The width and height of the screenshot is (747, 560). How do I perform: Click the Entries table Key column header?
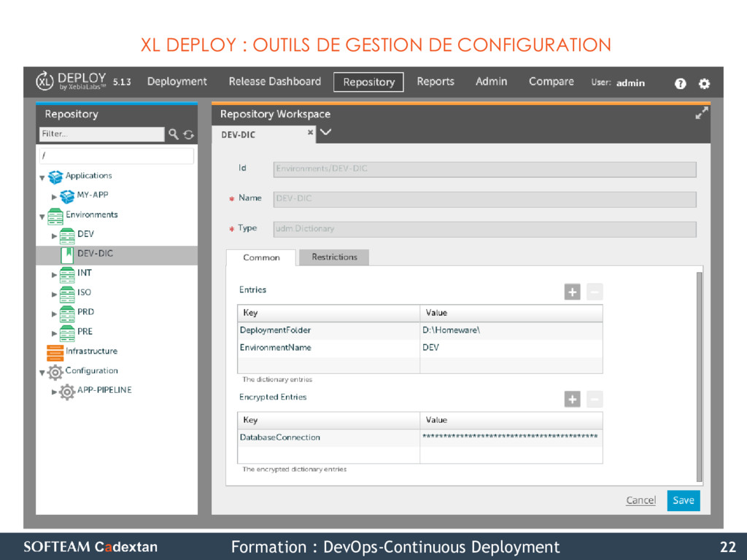[x=329, y=313]
